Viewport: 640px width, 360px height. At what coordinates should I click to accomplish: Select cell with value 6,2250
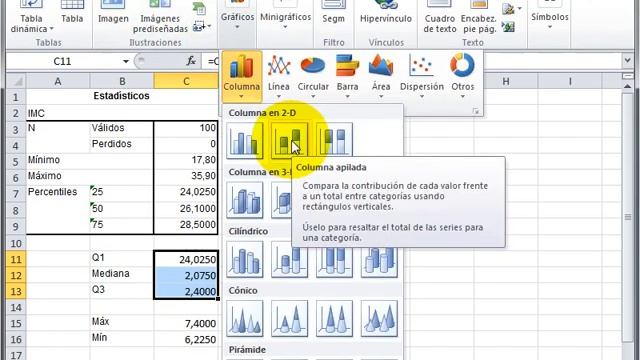[x=186, y=339]
